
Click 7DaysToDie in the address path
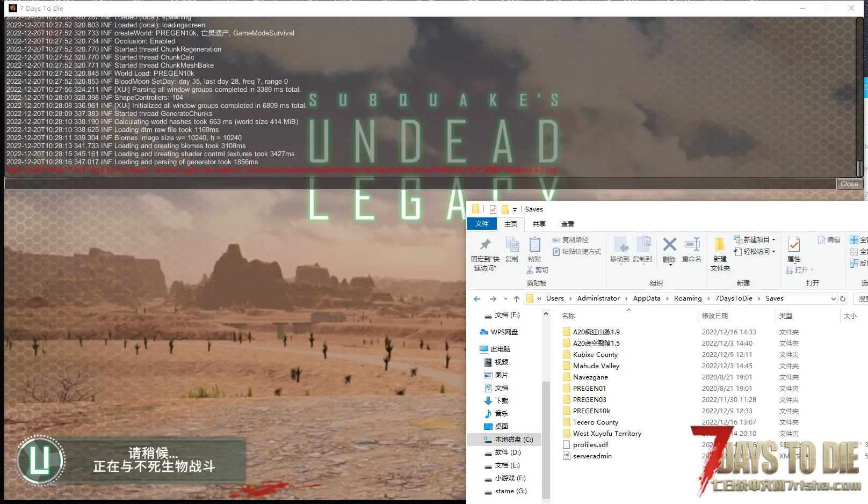pos(734,298)
